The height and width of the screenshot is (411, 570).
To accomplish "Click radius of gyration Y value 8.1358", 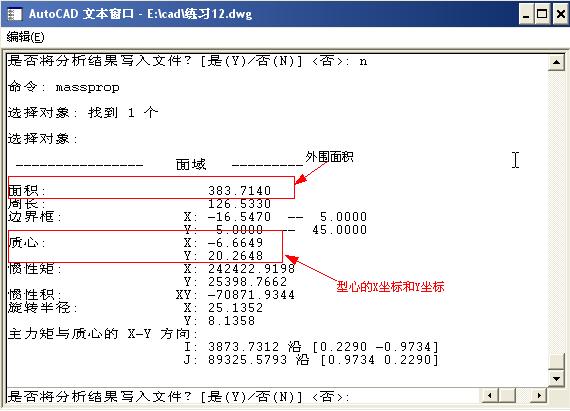I will click(x=232, y=321).
